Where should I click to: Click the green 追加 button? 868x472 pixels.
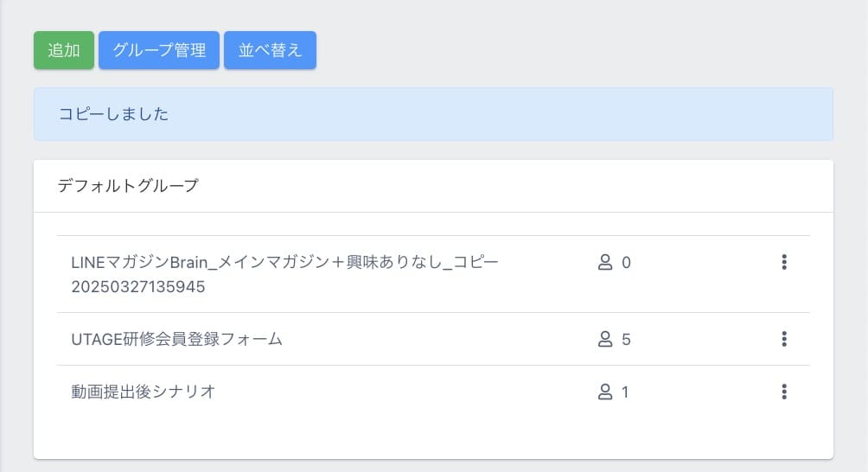pos(64,50)
